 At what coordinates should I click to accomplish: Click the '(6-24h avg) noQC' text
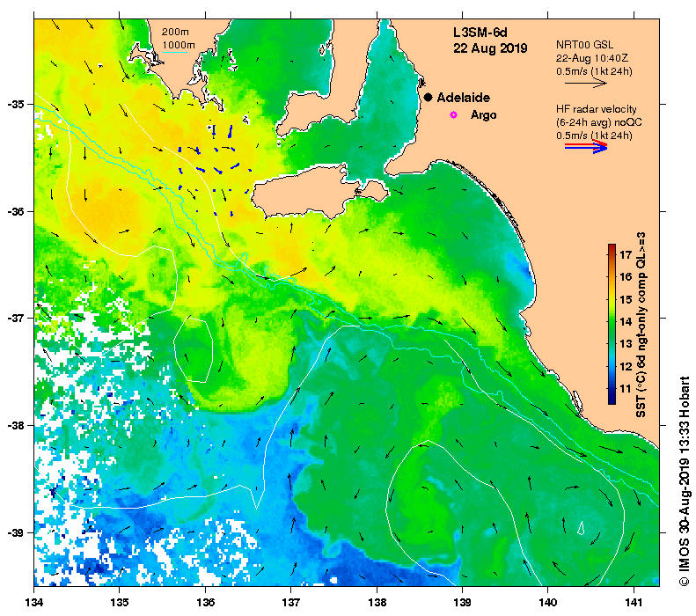[599, 122]
